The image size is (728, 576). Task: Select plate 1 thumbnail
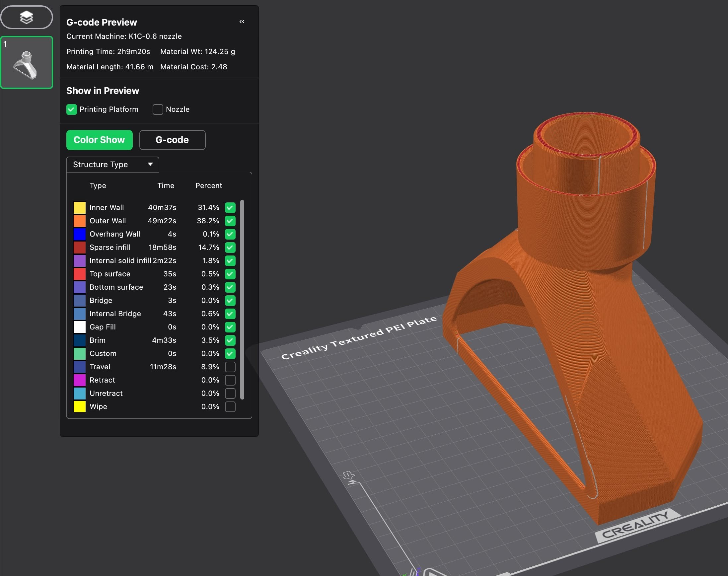pyautogui.click(x=27, y=63)
